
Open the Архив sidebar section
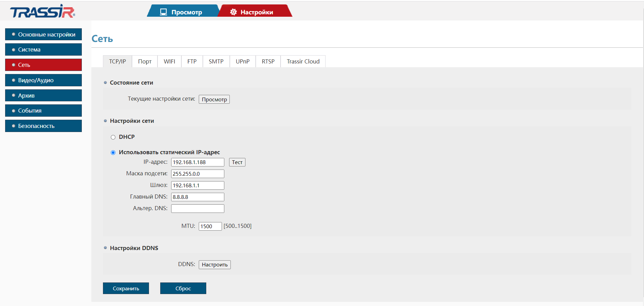coord(43,96)
